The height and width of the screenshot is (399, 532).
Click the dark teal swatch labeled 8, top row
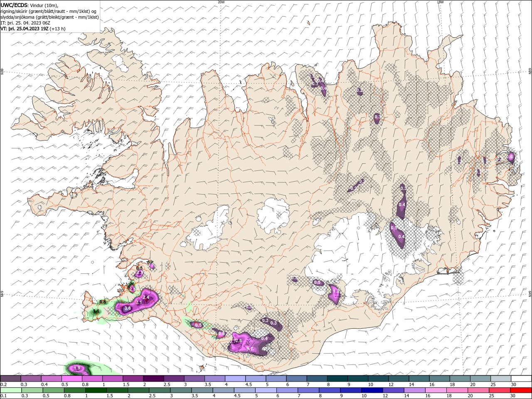pyautogui.click(x=337, y=379)
